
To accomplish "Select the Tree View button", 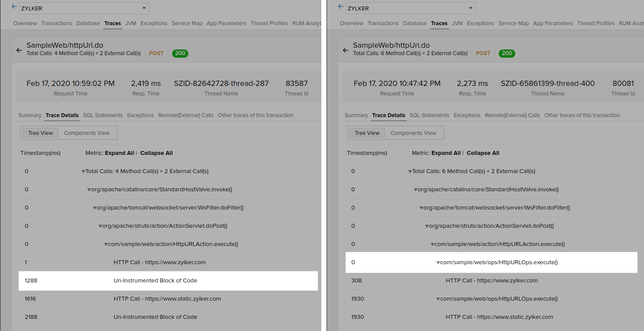I will 40,133.
